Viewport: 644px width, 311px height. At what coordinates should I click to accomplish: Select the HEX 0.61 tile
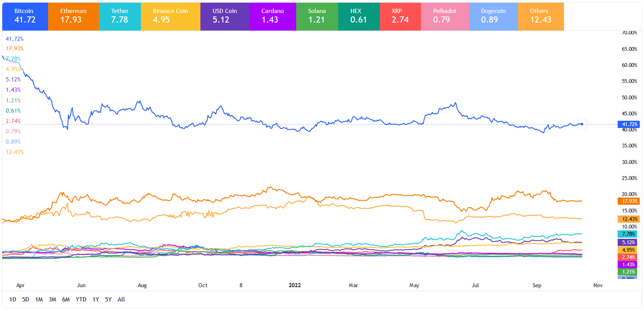tap(358, 16)
